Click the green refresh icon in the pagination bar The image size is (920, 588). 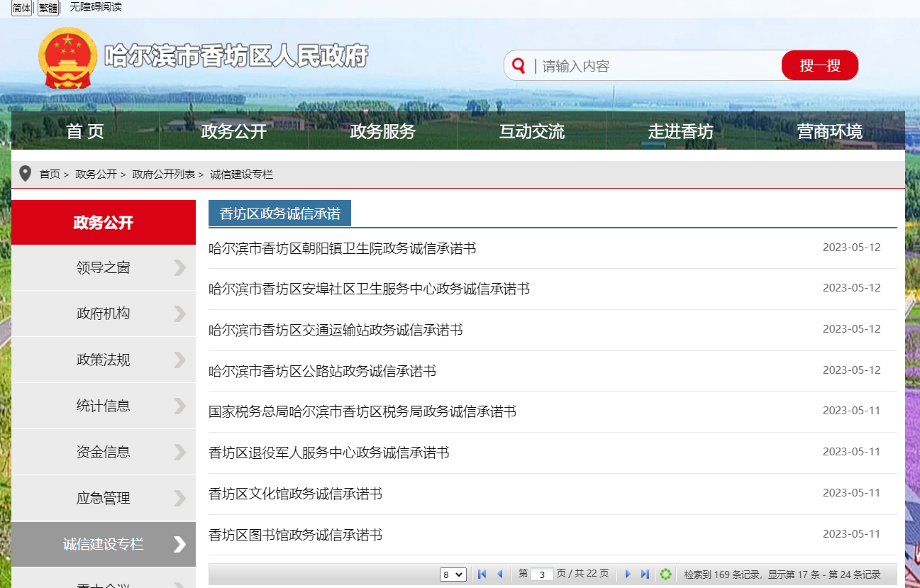(665, 574)
